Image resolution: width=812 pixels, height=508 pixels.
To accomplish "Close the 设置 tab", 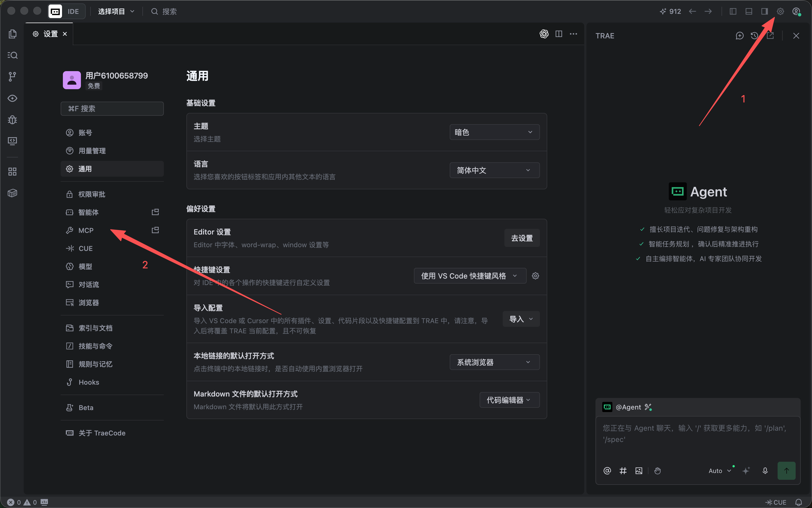I will (x=65, y=34).
